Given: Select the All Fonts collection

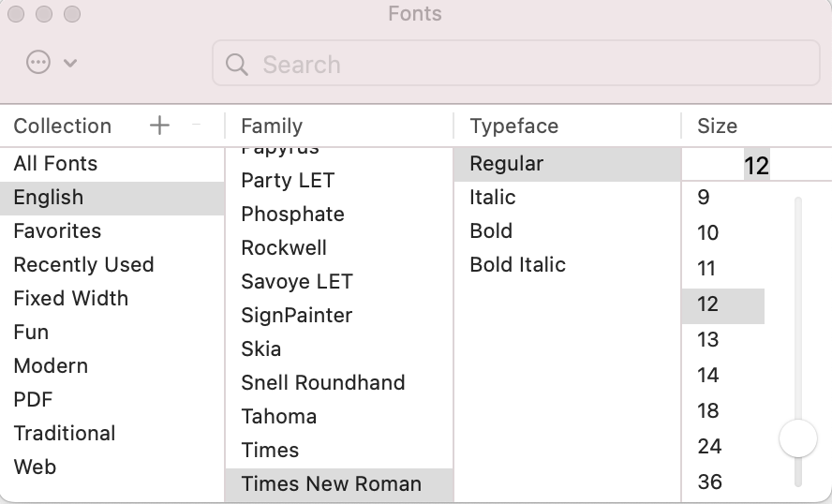Looking at the screenshot, I should (55, 164).
